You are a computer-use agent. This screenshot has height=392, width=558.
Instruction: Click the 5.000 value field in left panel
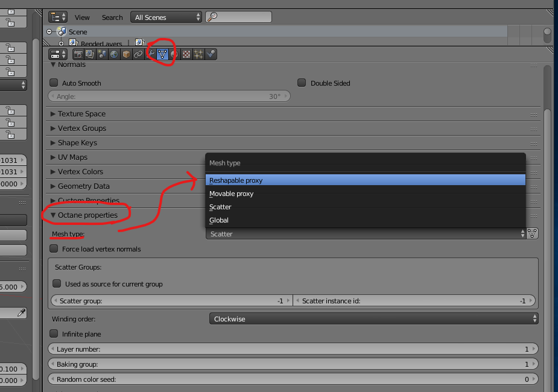[13, 286]
